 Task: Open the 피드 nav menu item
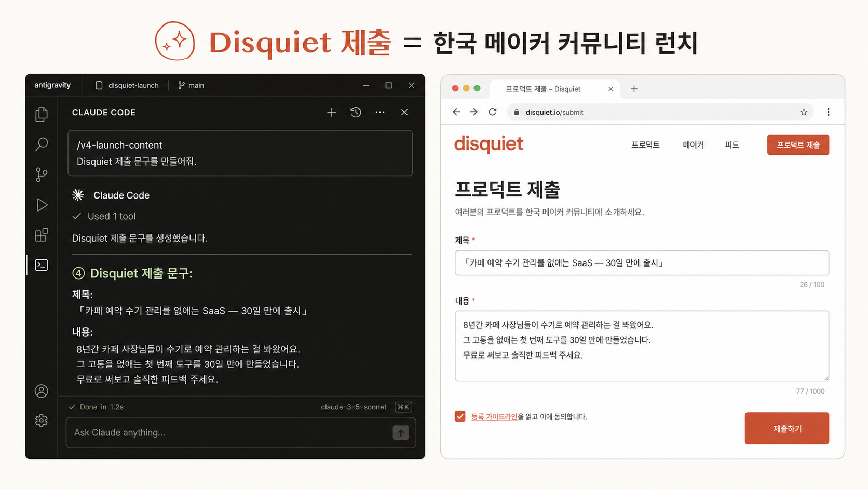[731, 144]
